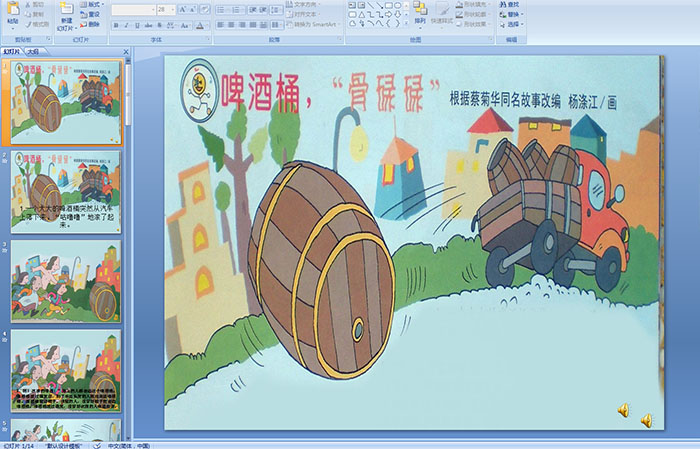Open the Clipboard group dialog launcher
700x449 pixels.
[49, 39]
